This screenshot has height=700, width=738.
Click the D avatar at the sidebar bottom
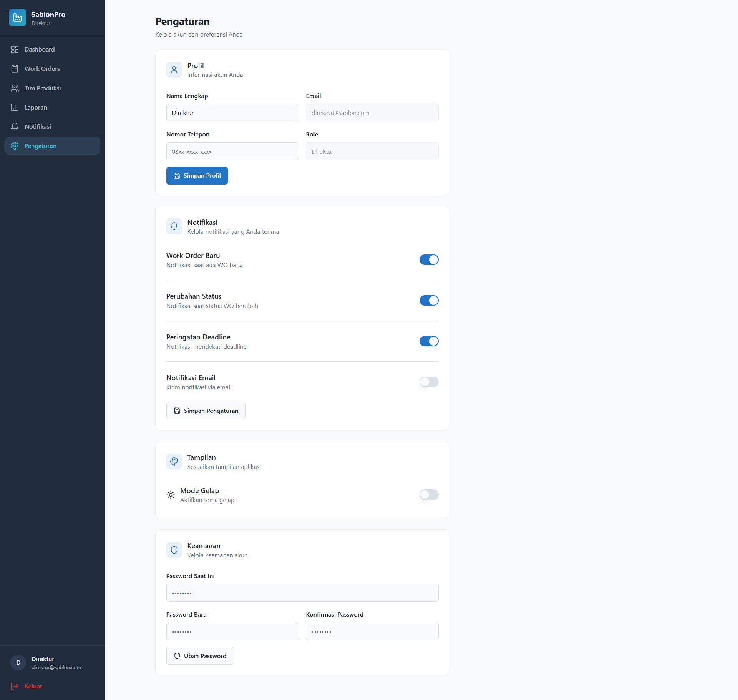point(18,662)
